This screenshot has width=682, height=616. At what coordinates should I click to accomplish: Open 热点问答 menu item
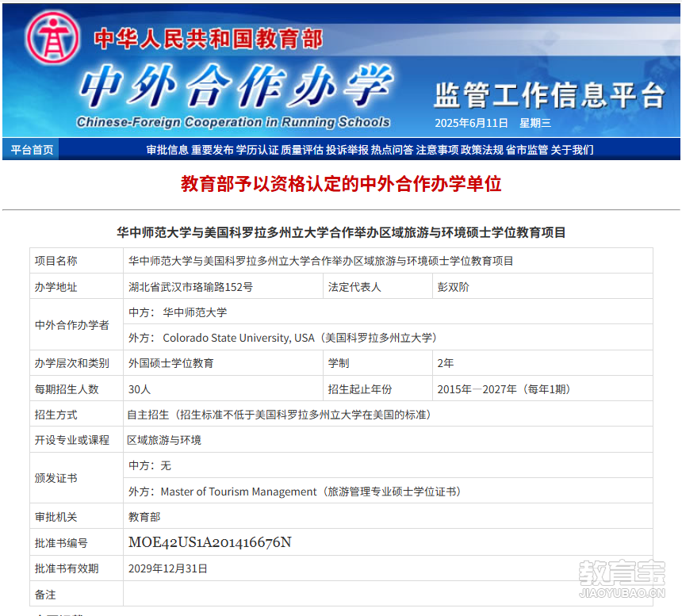[392, 150]
